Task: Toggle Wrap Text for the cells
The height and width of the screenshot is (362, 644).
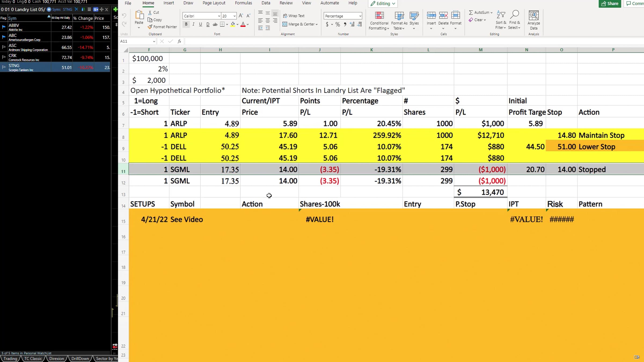Action: tap(294, 16)
